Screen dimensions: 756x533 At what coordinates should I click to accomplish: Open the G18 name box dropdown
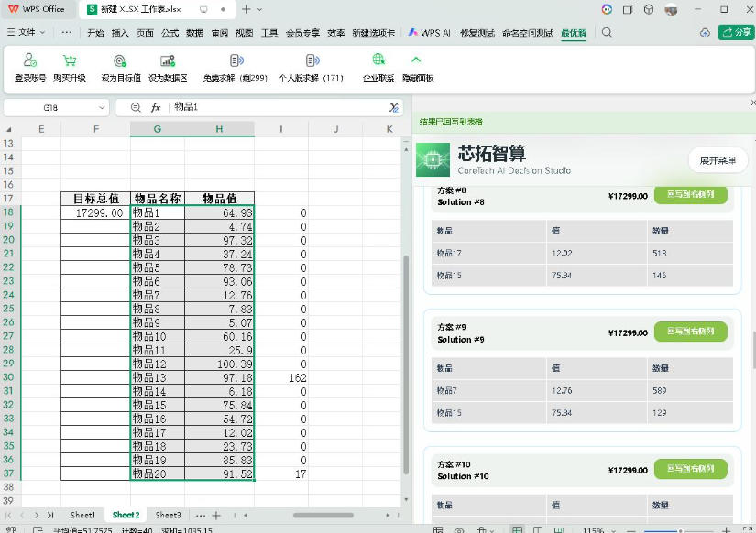(x=102, y=107)
